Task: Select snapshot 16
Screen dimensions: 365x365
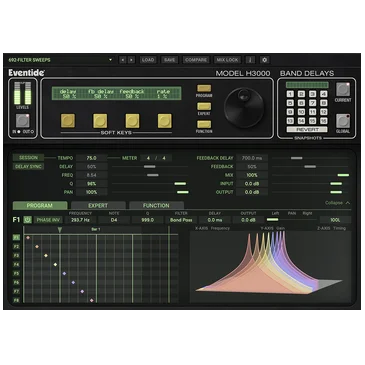Action: click(x=323, y=121)
